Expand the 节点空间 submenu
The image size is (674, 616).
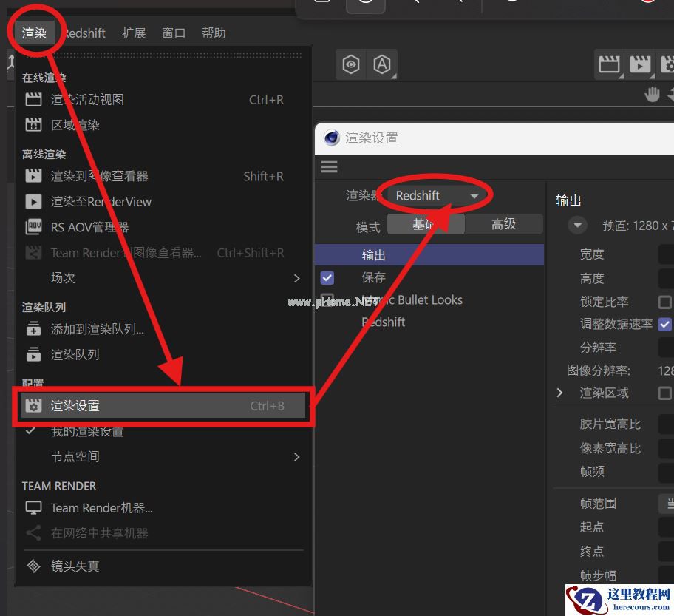[x=163, y=456]
